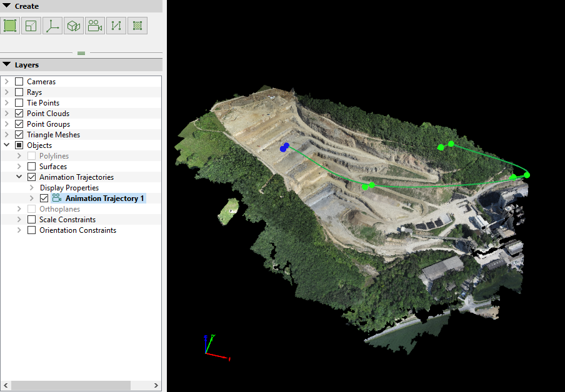Image resolution: width=565 pixels, height=392 pixels.
Task: Collapse the Objects tree group
Action: click(x=7, y=145)
